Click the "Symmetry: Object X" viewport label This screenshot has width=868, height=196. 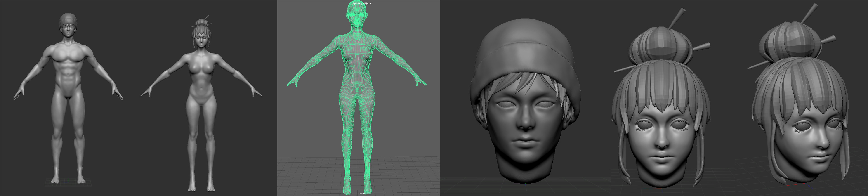tap(362, 3)
